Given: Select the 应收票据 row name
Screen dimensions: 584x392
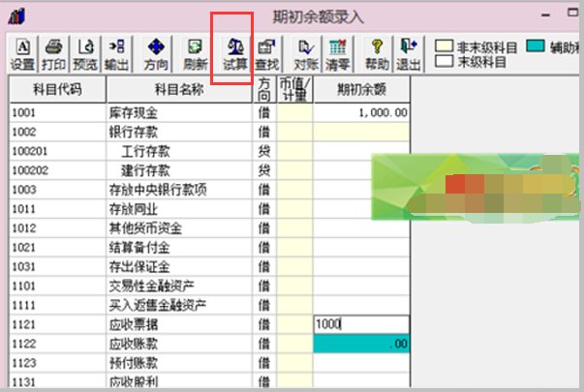Looking at the screenshot, I should tap(134, 324).
